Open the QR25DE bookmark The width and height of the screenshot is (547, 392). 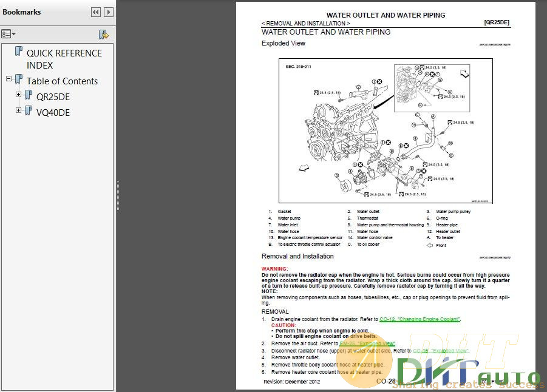pyautogui.click(x=53, y=97)
